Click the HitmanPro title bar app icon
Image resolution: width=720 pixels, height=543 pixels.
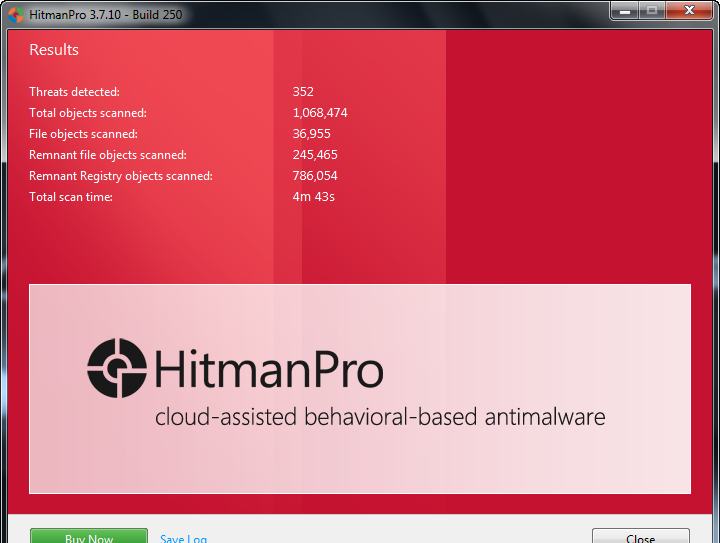15,15
